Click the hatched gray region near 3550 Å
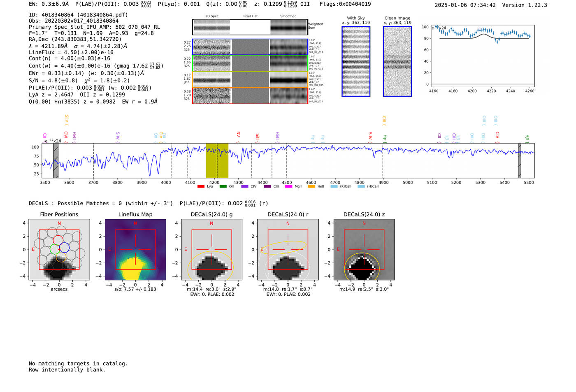This screenshot has width=576, height=392. [x=56, y=160]
